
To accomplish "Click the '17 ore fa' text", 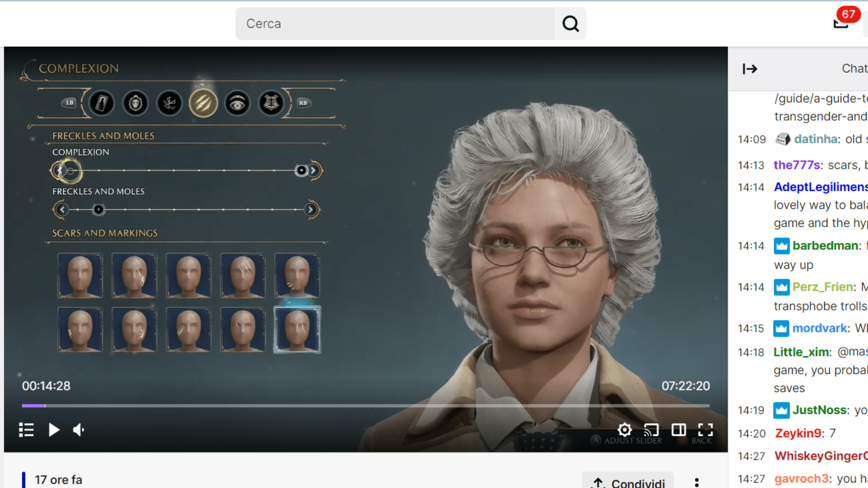I will [59, 480].
